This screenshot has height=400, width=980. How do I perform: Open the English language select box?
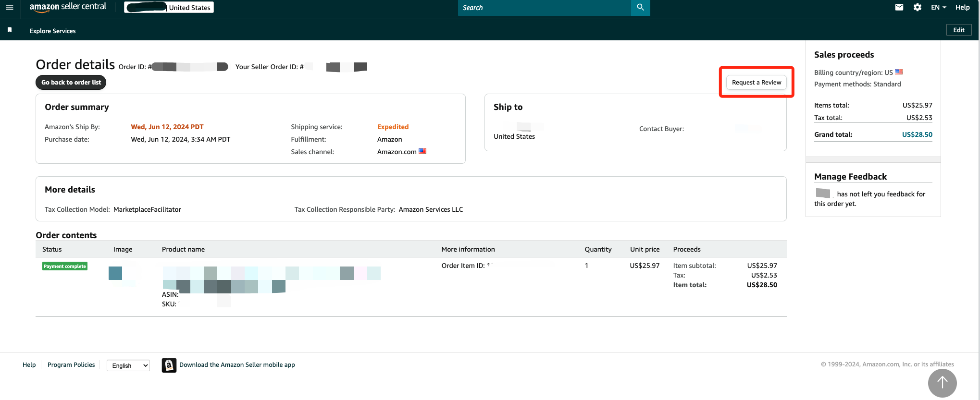click(128, 365)
